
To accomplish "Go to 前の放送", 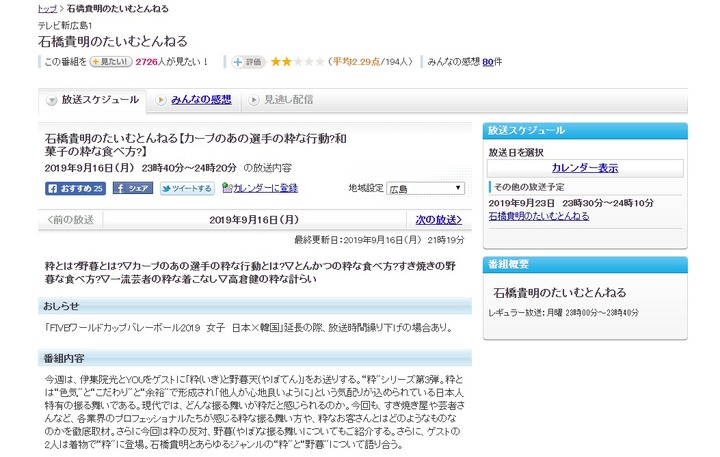I will point(71,220).
